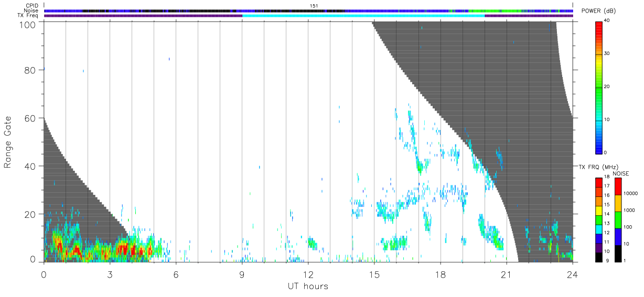Click x-axis tick label "6"
The image size is (644, 297).
[176, 273]
